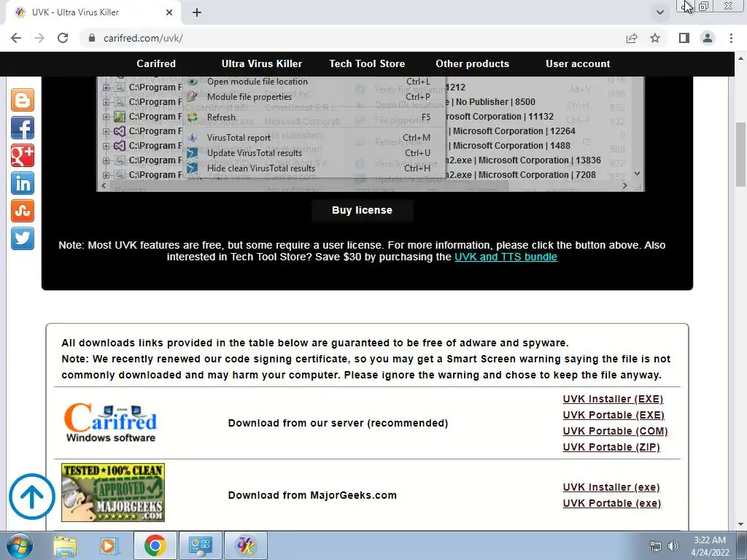
Task: Click the page vertical scrollbar thumb
Action: tap(740, 155)
